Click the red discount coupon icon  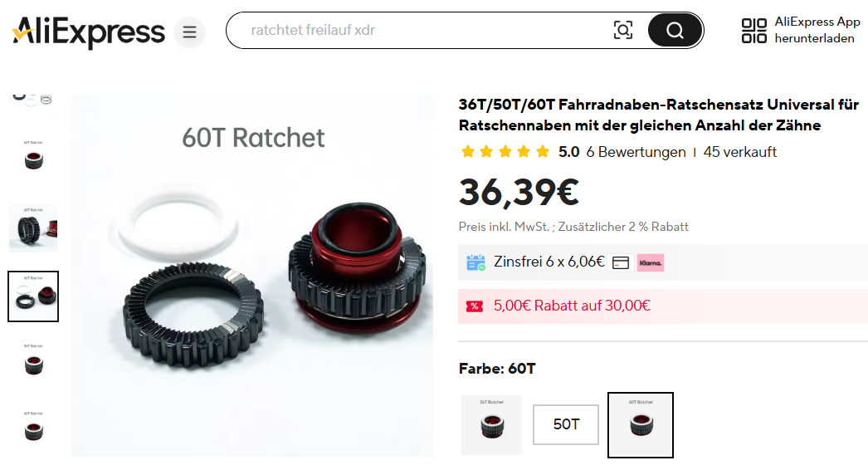[475, 306]
